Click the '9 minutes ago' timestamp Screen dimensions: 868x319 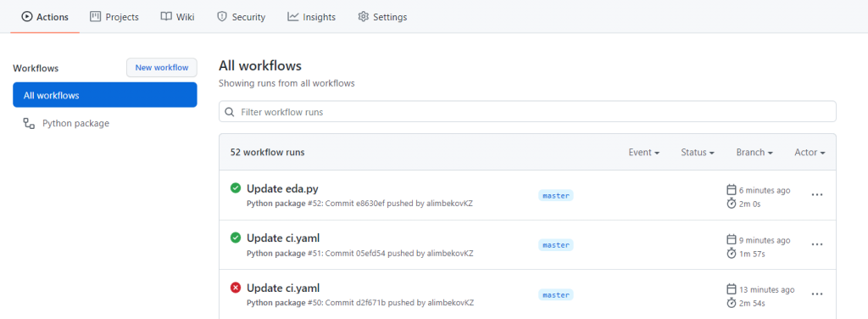[x=765, y=240]
